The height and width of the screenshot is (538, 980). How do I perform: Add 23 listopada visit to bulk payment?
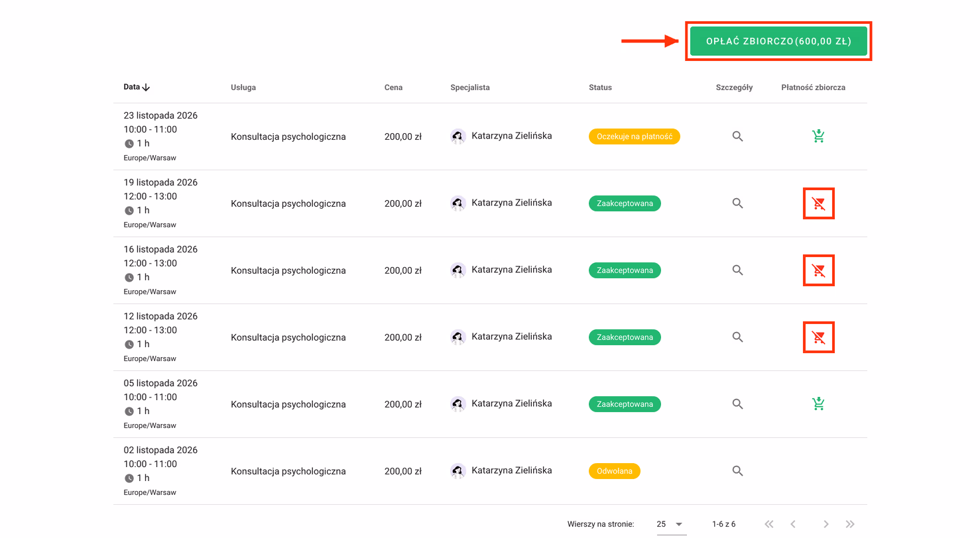[x=818, y=136]
